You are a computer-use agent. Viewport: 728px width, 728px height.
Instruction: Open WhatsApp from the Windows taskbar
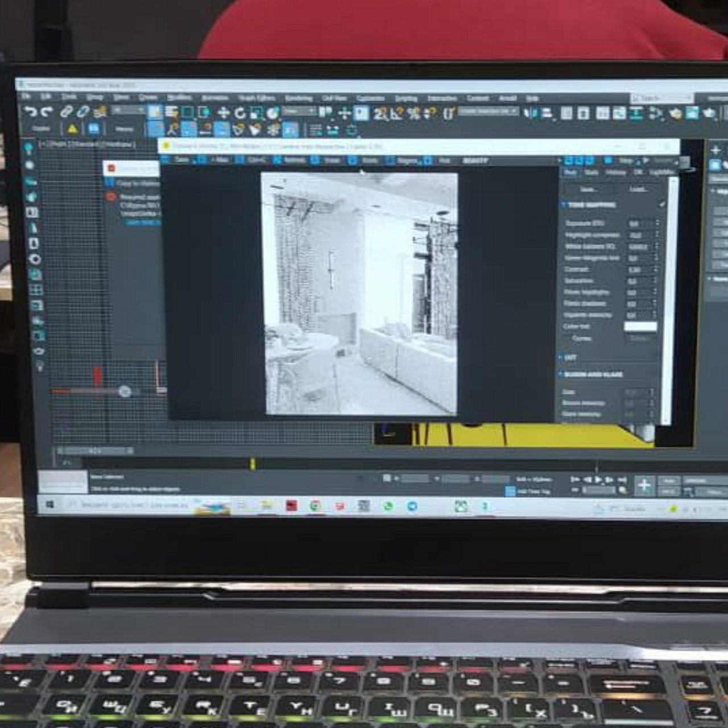388,506
